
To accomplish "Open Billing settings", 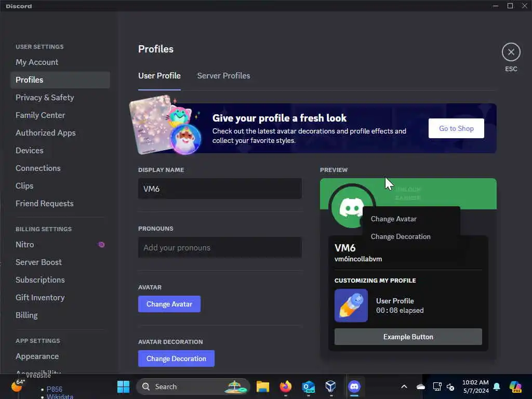I will pos(60,315).
